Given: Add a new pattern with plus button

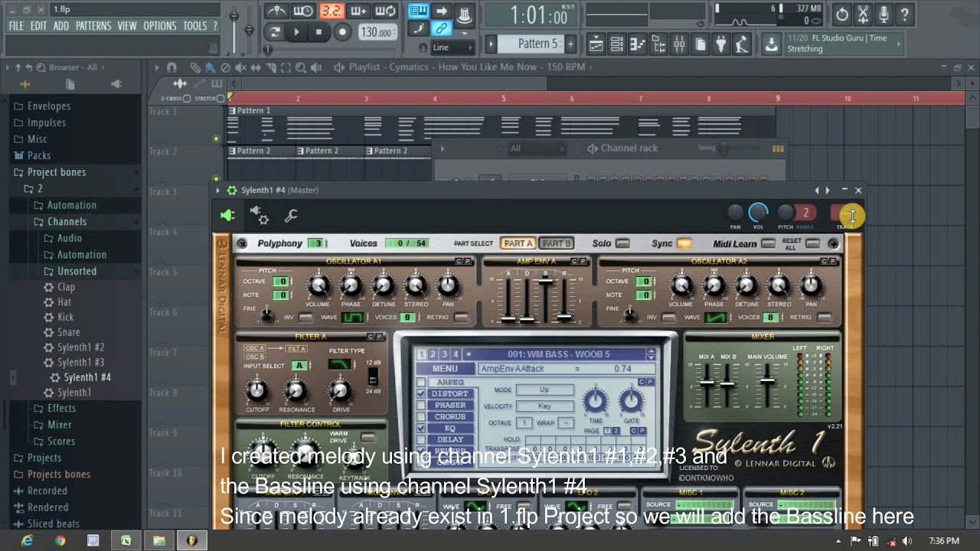Looking at the screenshot, I should click(570, 44).
